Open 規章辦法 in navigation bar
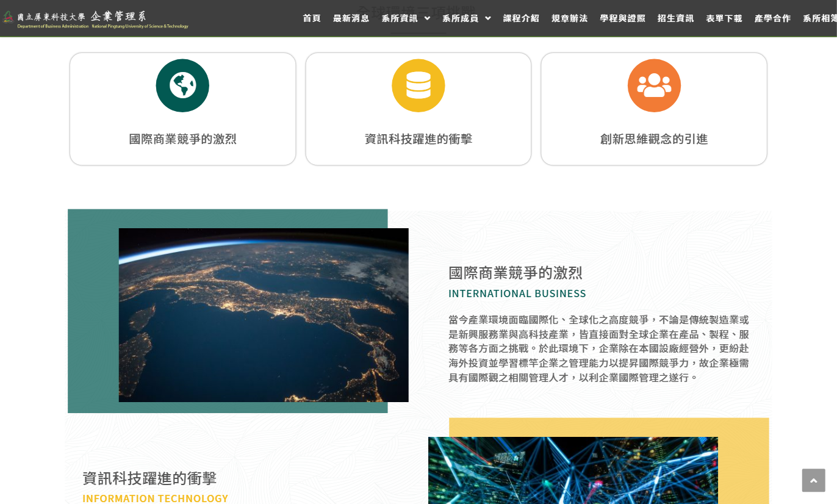Viewport: 837px width, 504px height. 569,18
